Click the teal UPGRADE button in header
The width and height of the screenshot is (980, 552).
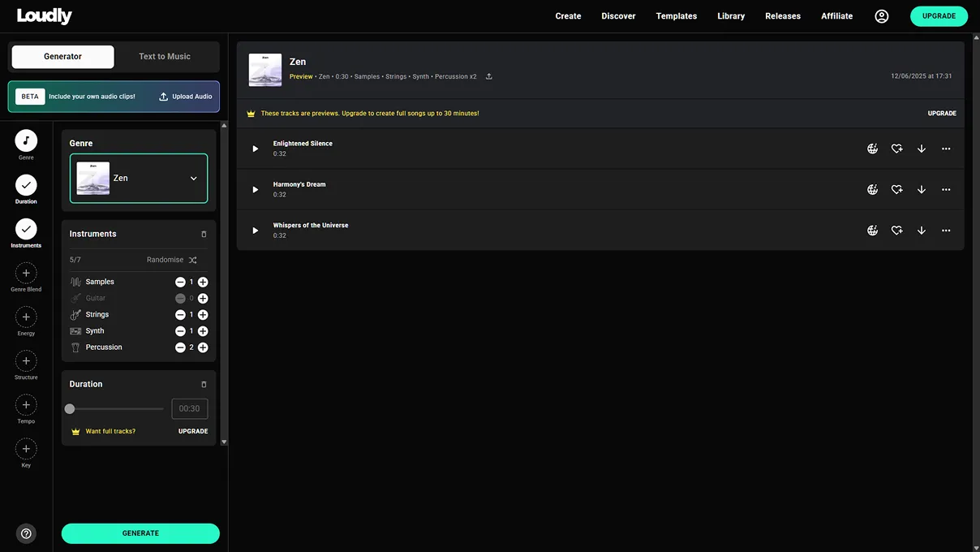click(x=939, y=16)
